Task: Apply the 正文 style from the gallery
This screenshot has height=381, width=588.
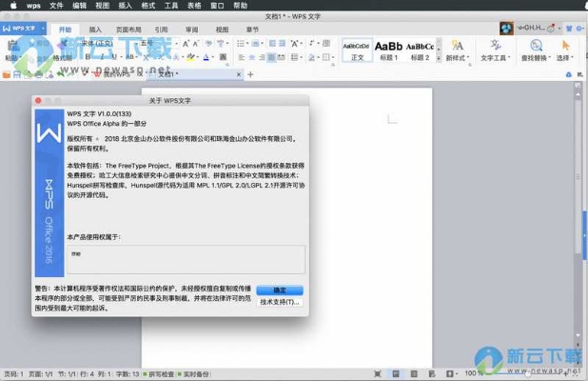Action: [357, 50]
